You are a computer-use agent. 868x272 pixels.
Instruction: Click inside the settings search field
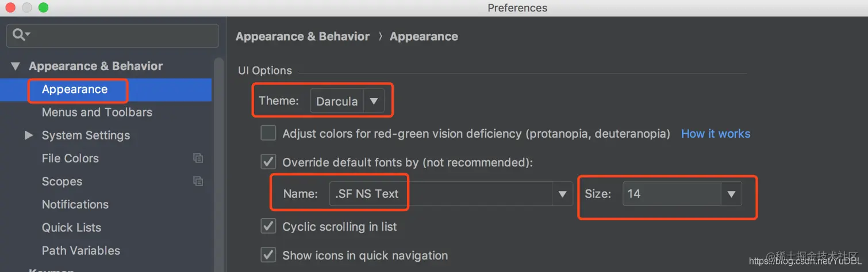(113, 36)
